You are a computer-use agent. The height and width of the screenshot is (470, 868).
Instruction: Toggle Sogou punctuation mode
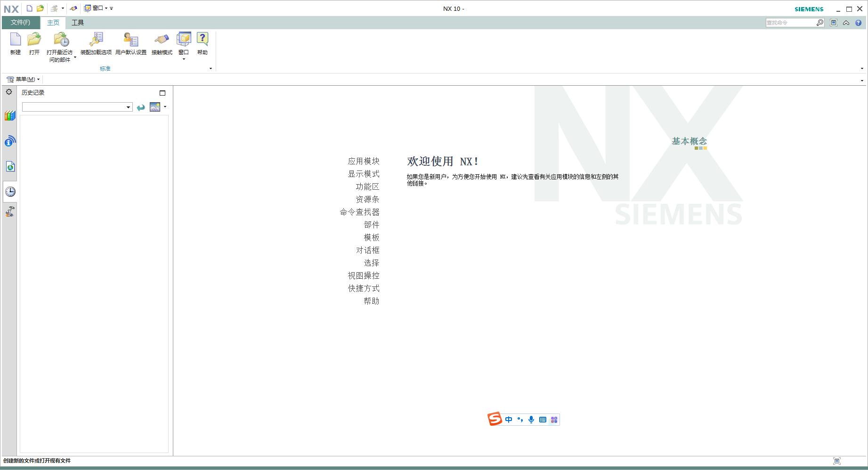[x=520, y=420]
